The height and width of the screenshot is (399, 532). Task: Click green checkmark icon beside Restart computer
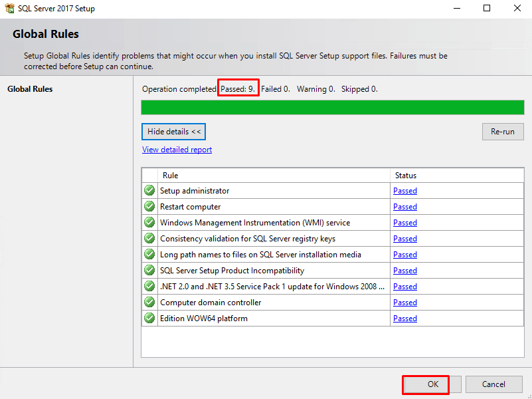tap(149, 206)
